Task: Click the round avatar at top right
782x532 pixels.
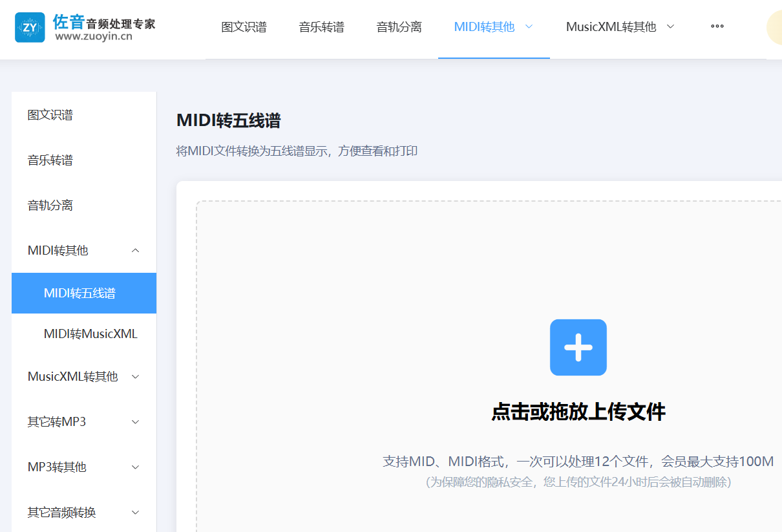Action: click(776, 28)
